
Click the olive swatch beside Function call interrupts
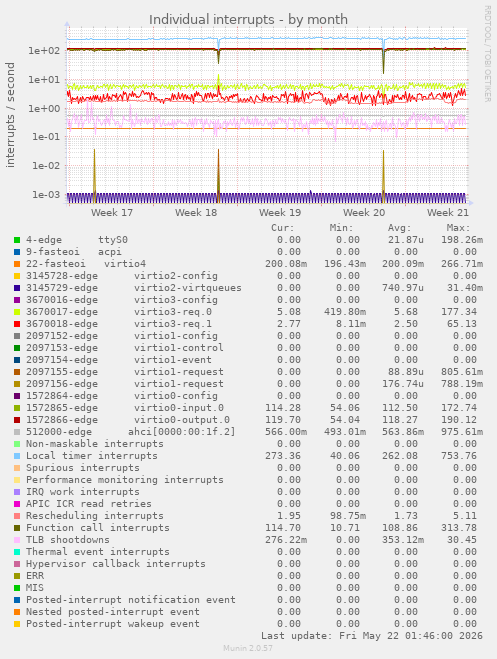point(17,528)
